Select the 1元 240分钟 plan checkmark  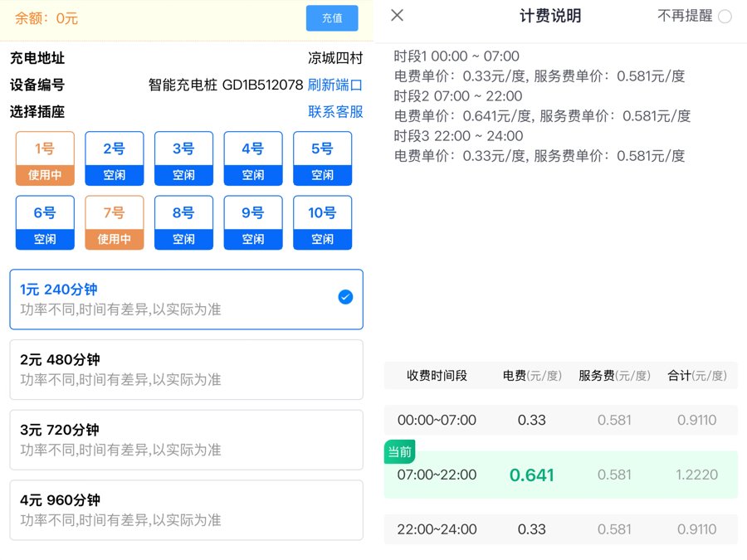tap(345, 298)
